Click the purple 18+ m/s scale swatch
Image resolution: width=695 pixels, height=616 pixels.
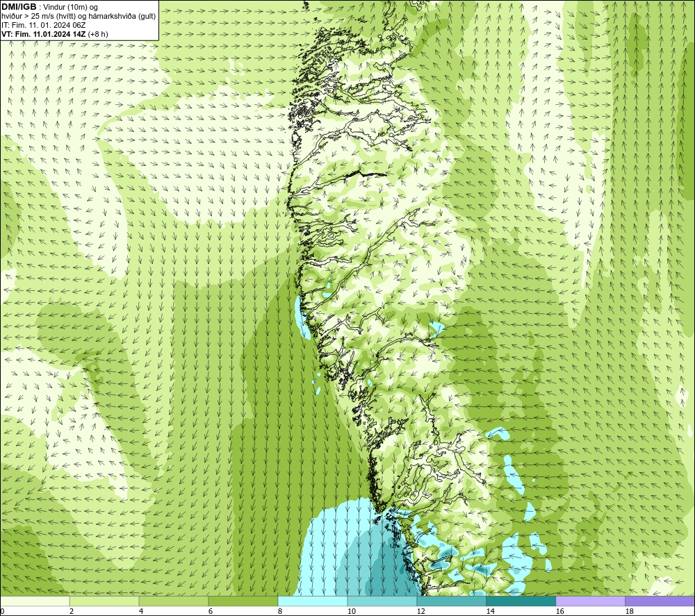coord(660,601)
